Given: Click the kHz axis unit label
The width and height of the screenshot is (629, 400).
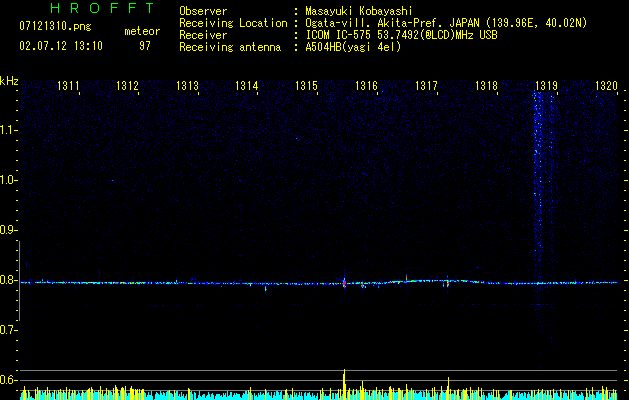Looking at the screenshot, I should pos(9,81).
